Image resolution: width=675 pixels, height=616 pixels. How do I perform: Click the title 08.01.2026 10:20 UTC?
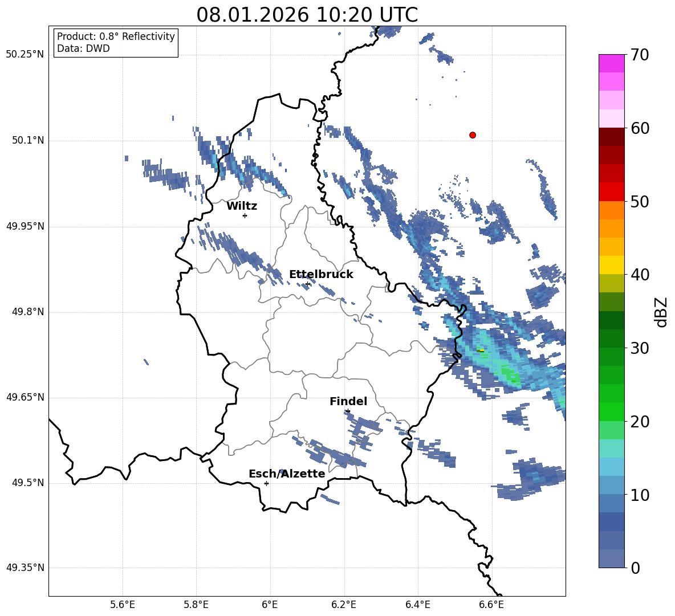[x=307, y=15]
